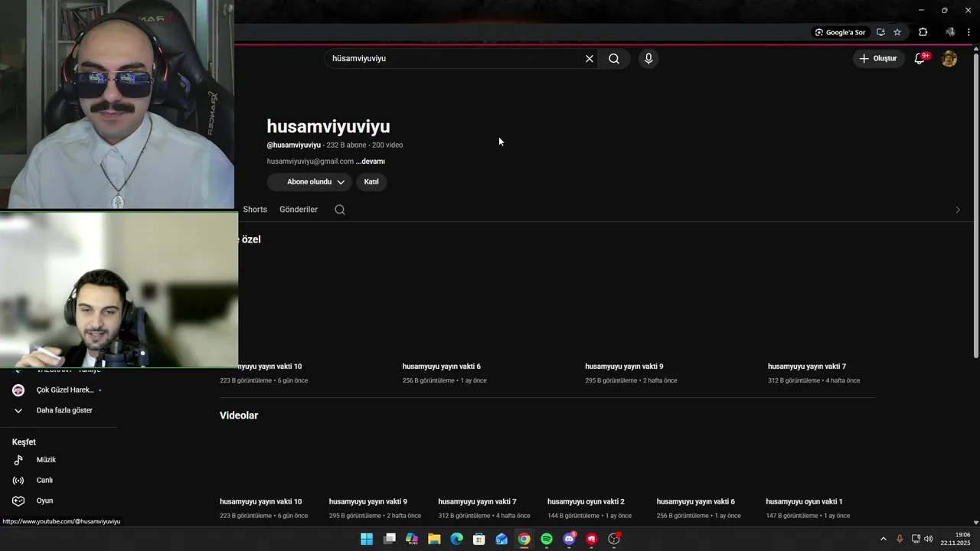Switch to the Shorts tab
Image resolution: width=980 pixels, height=551 pixels.
(x=255, y=210)
